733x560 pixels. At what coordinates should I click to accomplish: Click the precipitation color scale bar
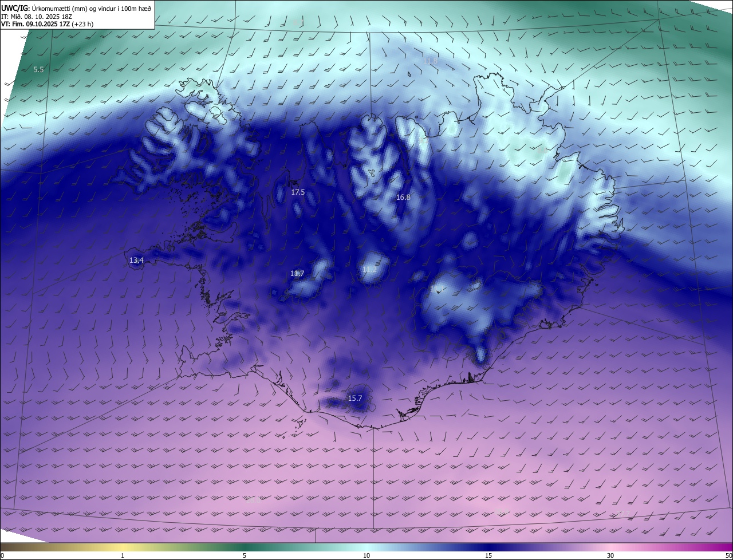366,547
